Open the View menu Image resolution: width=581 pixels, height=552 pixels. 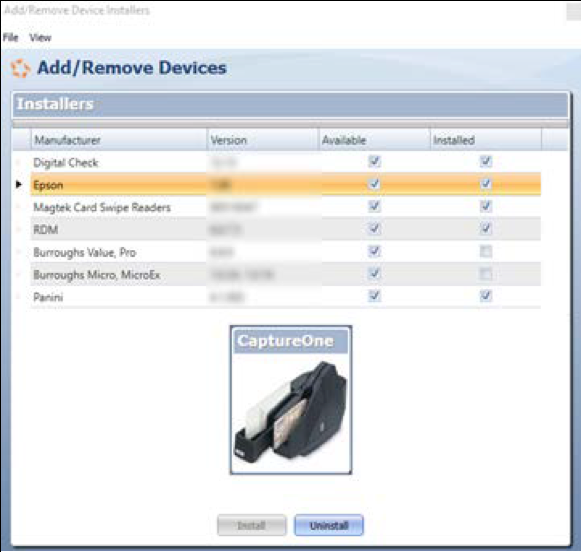point(40,37)
